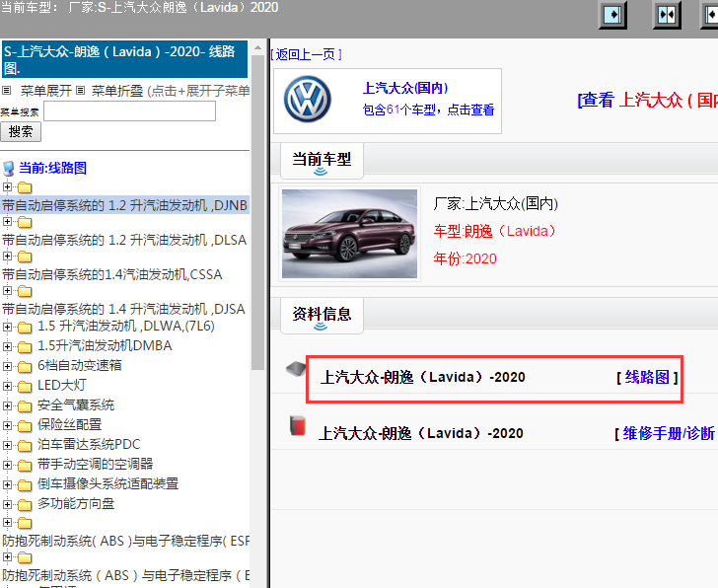Image resolution: width=718 pixels, height=588 pixels.
Task: Select 带自动启停系统的1.4汽油发动机,CSSA
Action: coord(111,274)
